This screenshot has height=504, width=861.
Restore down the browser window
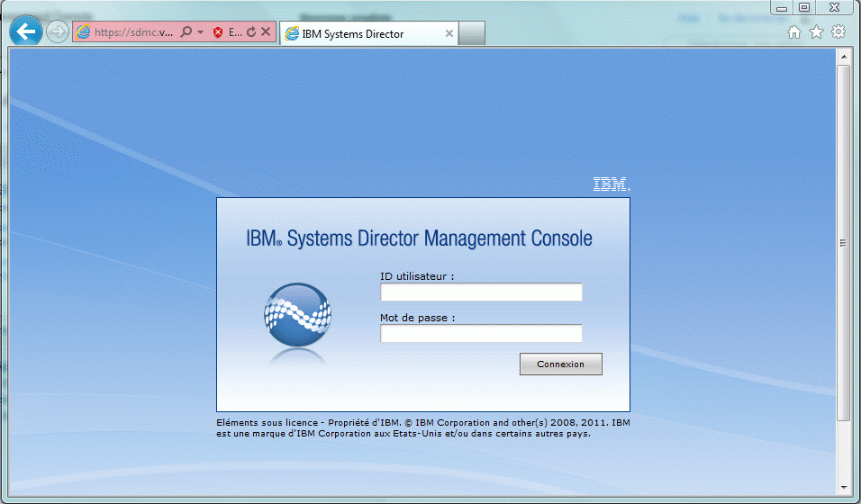[804, 8]
